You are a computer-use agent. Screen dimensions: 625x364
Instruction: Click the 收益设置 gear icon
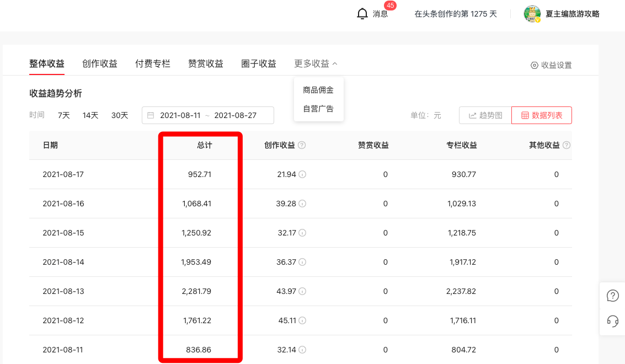[533, 65]
